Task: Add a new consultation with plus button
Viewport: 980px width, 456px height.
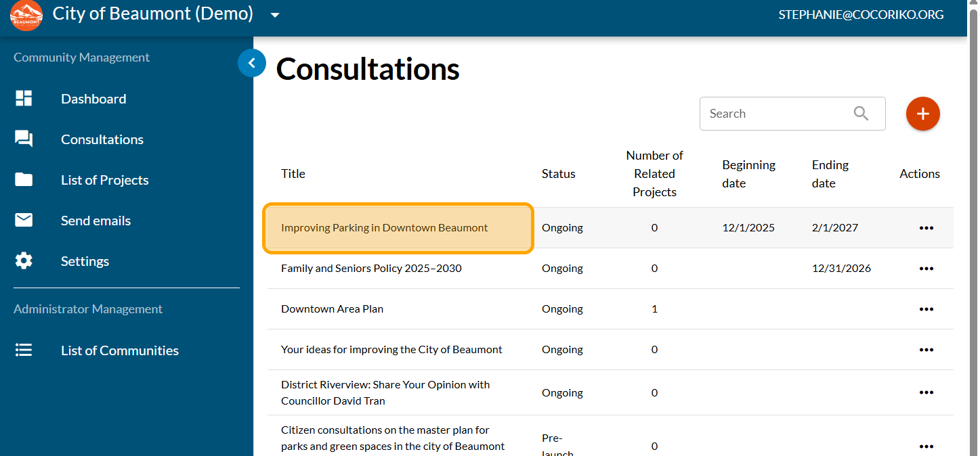Action: point(922,114)
